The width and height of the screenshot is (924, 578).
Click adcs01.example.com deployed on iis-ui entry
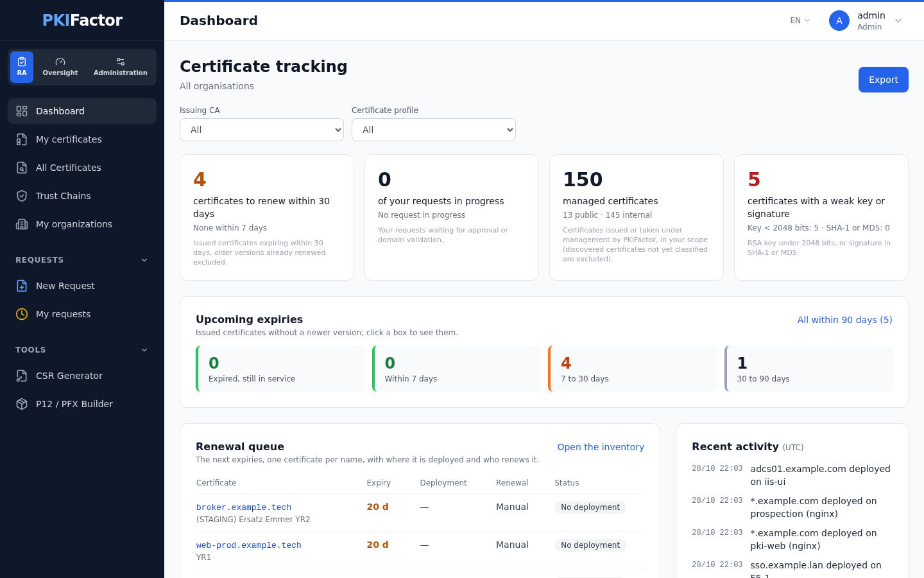point(792,475)
